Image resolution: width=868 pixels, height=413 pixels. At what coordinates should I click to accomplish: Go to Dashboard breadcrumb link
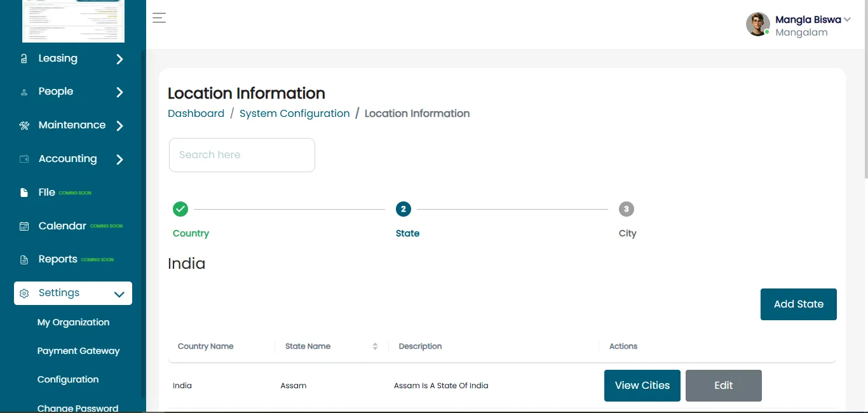196,113
